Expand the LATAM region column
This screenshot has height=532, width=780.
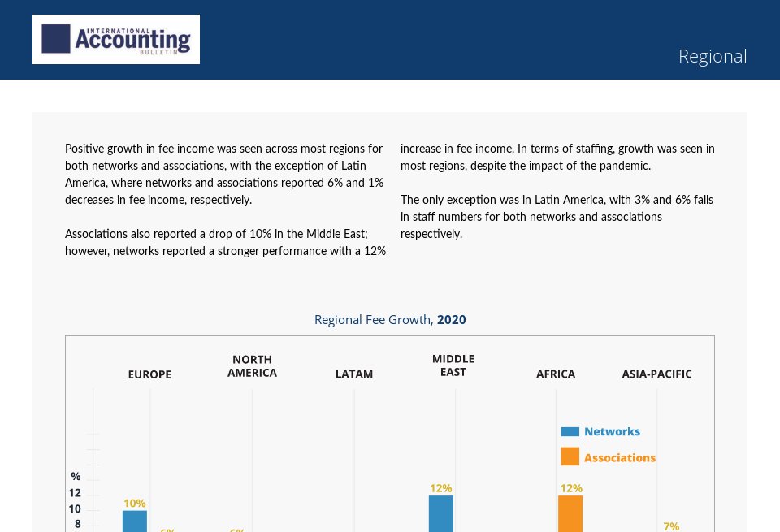coord(354,374)
